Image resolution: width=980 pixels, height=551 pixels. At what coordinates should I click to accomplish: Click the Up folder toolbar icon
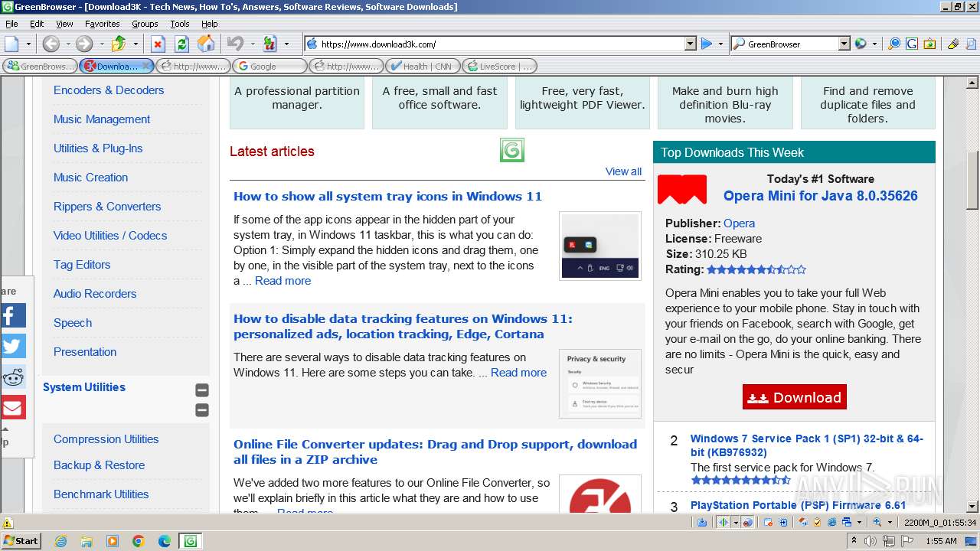(119, 44)
